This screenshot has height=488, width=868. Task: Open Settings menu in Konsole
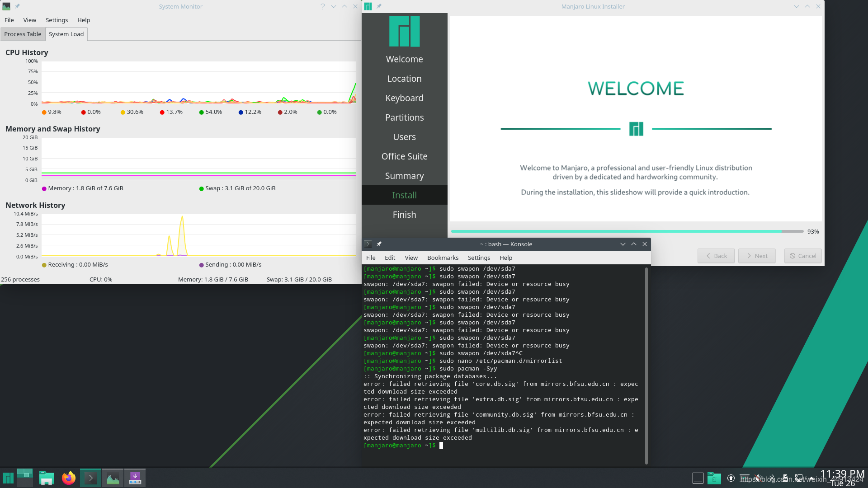click(x=479, y=258)
